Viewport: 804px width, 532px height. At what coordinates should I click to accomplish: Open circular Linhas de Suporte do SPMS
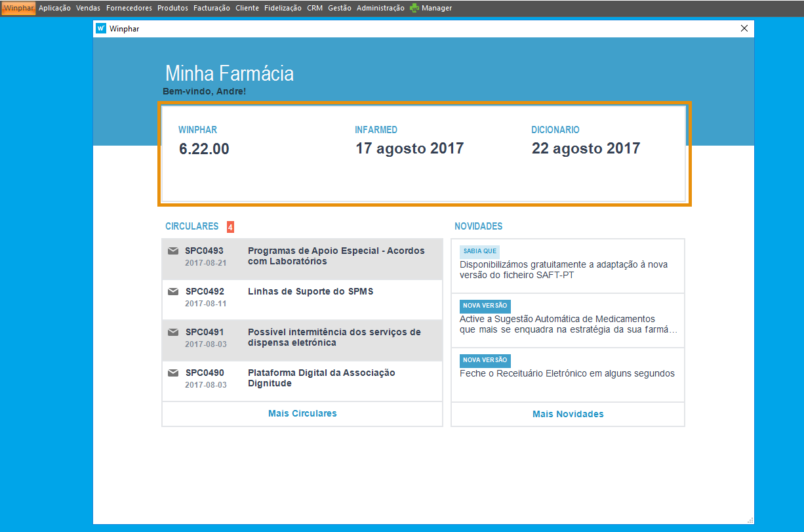coord(310,291)
